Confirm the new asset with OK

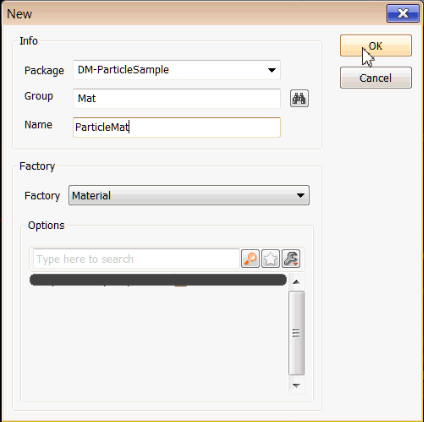pyautogui.click(x=376, y=46)
